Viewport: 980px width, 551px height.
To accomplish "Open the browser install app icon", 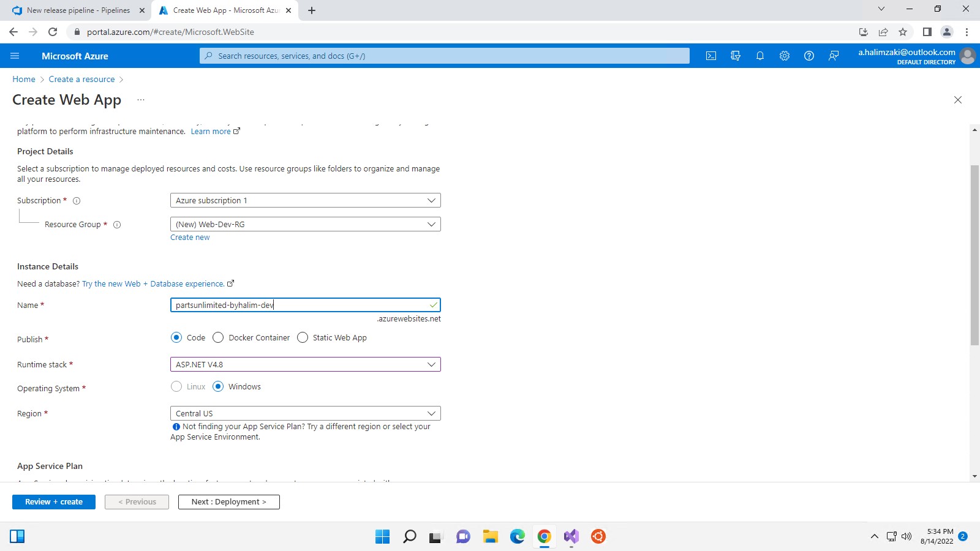I will click(x=864, y=32).
